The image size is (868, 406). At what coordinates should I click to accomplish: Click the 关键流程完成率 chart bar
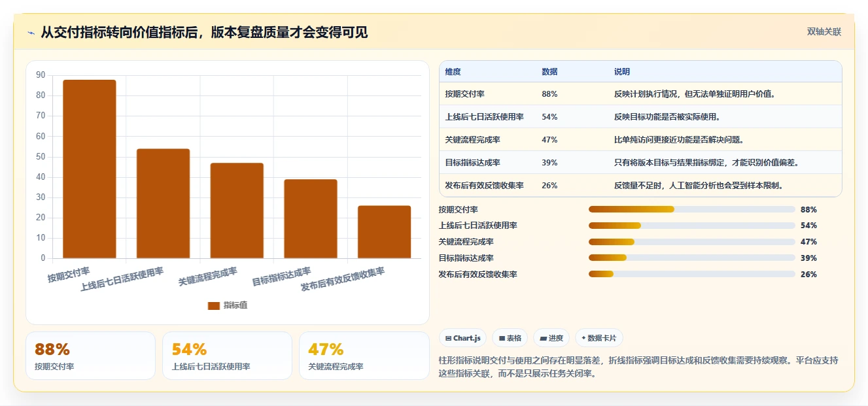(237, 211)
